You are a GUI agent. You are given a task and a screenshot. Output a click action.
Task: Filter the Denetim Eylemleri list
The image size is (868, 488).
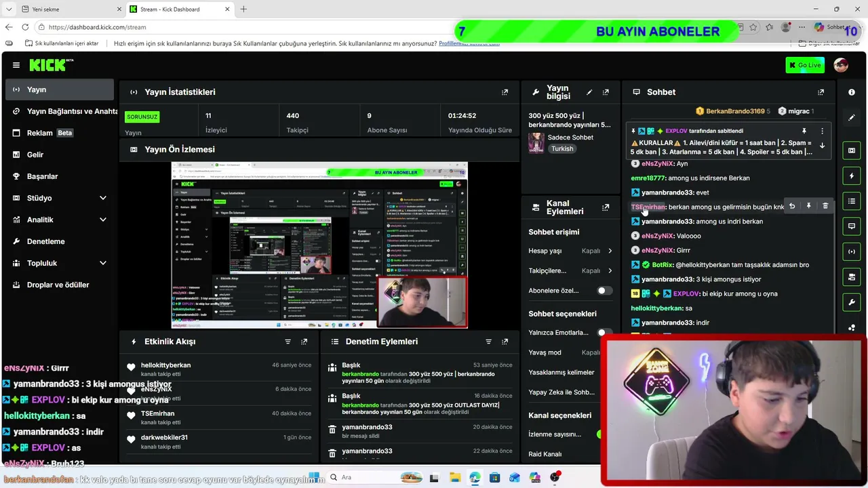(488, 342)
